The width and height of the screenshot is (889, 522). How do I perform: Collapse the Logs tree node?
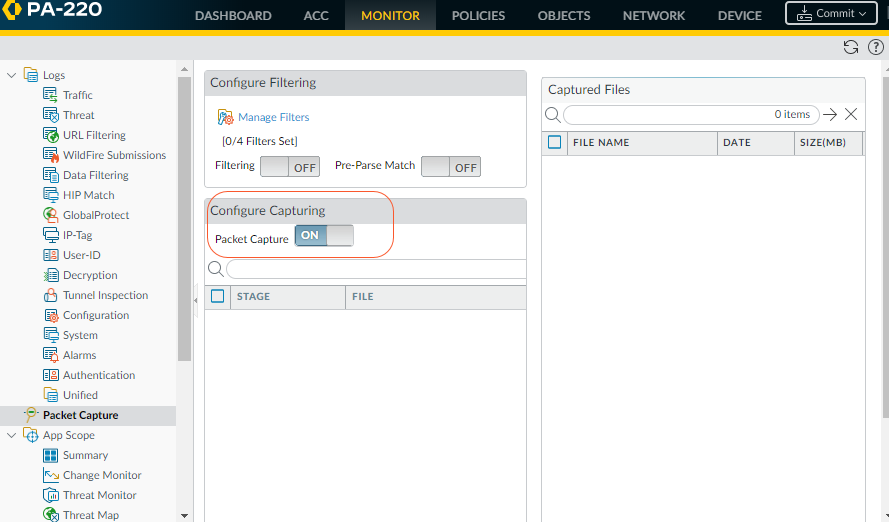[12, 75]
